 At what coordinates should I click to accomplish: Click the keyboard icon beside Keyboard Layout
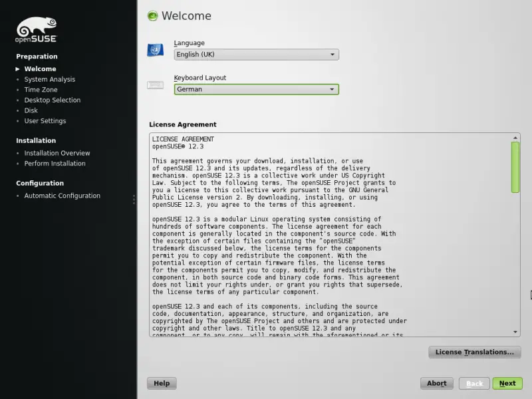[x=156, y=85]
